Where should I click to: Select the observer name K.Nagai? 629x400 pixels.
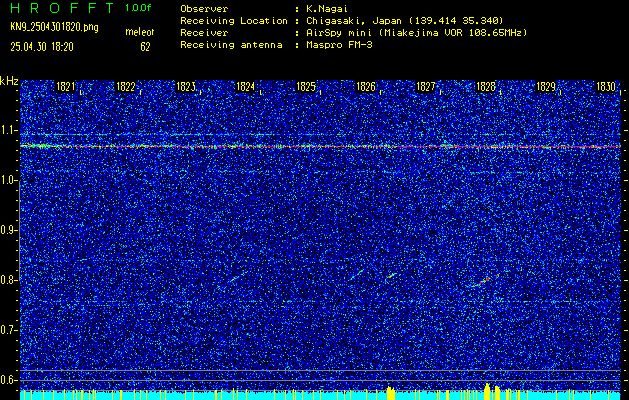click(327, 9)
